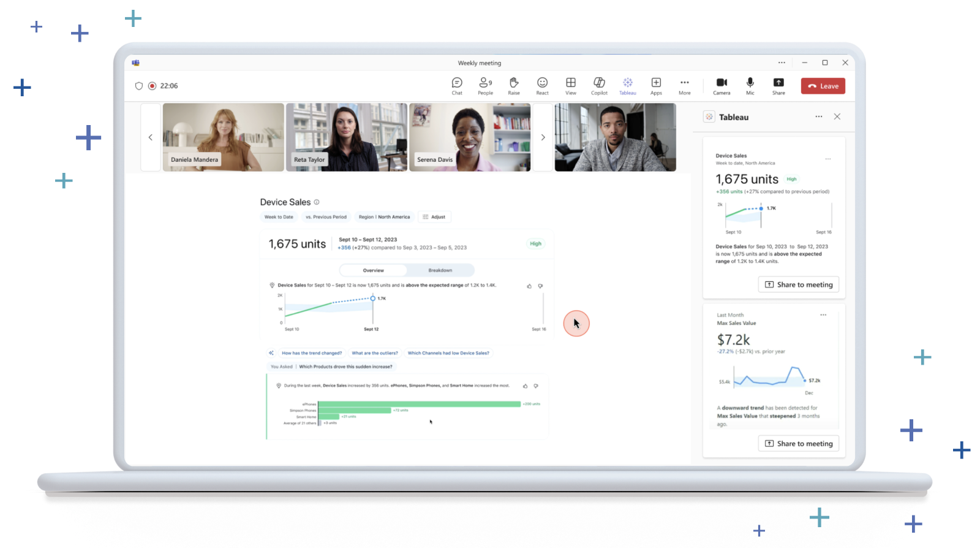Select the Tableau app in toolbar

click(627, 86)
